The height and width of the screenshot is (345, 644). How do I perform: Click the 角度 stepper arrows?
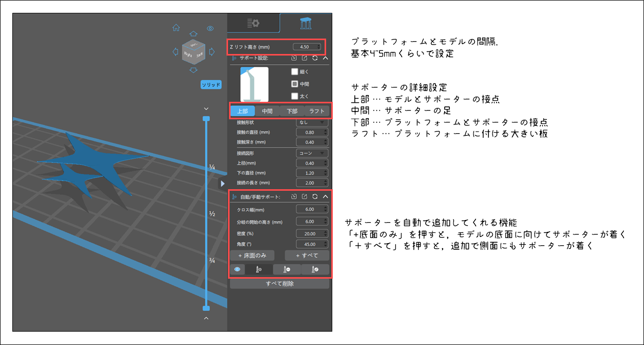pyautogui.click(x=326, y=244)
